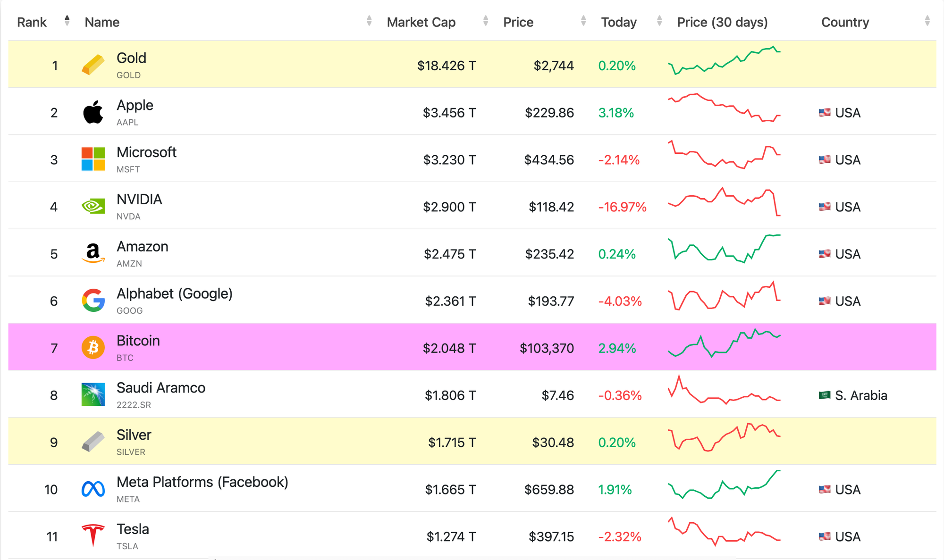Toggle sort arrows on Price column

583,21
